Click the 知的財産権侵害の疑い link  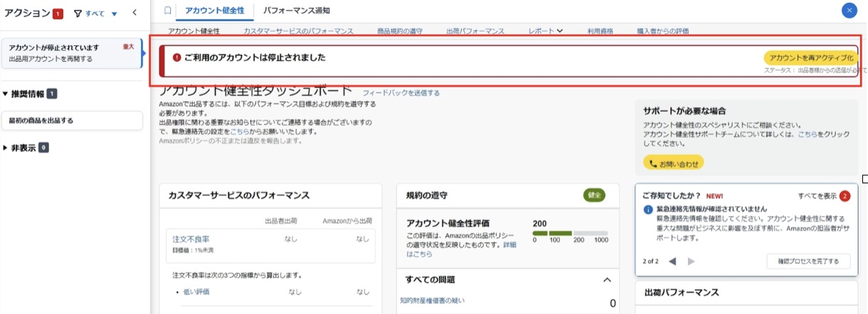tap(432, 301)
